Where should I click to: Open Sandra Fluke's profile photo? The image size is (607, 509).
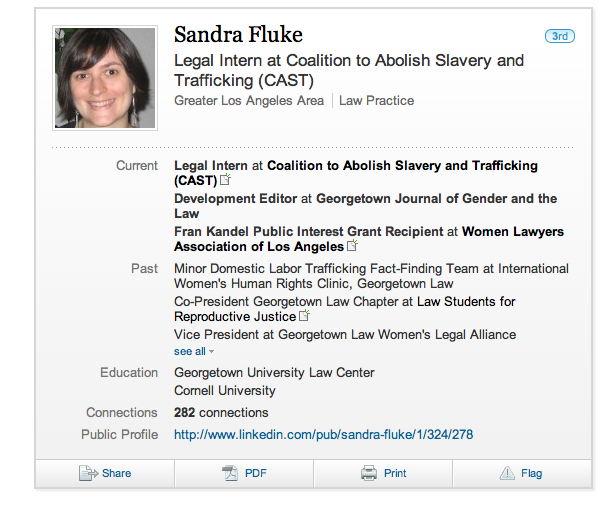(105, 79)
